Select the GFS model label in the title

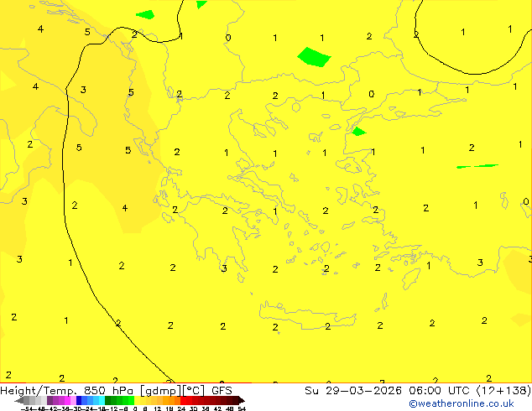coord(222,391)
